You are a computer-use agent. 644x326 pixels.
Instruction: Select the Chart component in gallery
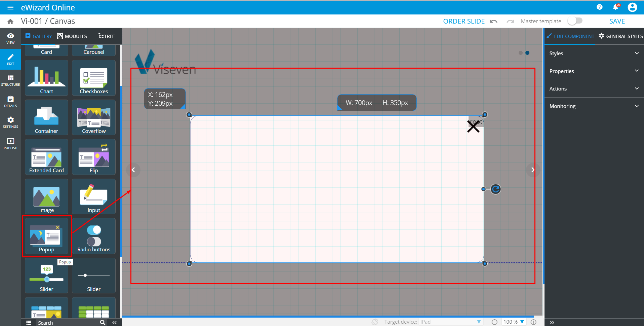point(47,78)
